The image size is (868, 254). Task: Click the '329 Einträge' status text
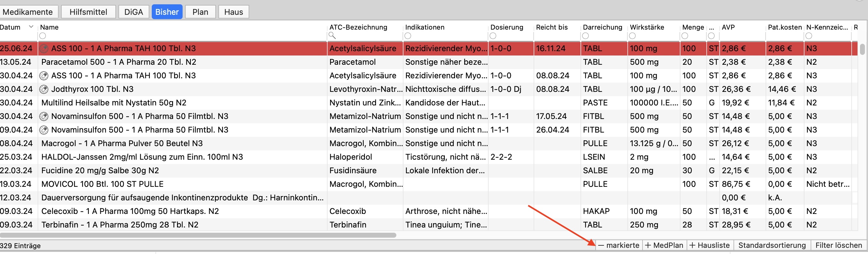(20, 246)
